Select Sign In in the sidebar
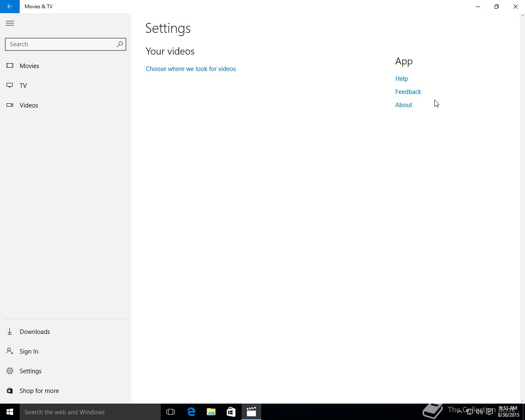This screenshot has height=420, width=525. [x=29, y=352]
